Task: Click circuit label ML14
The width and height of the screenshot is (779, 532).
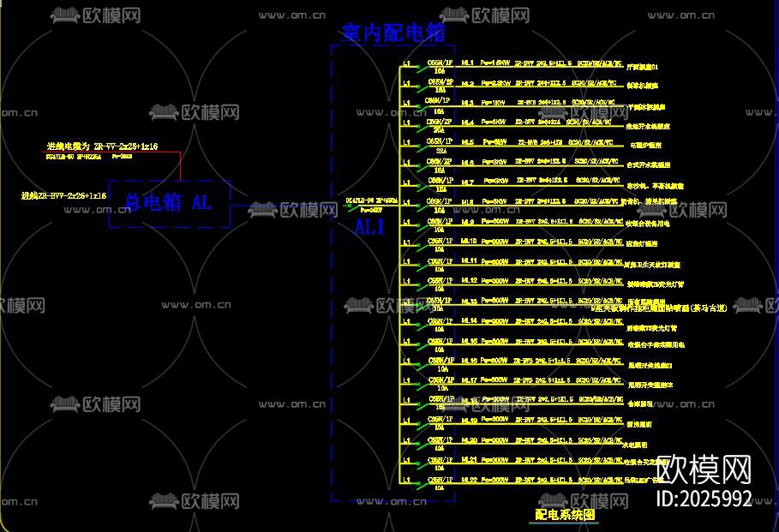Action: coord(469,321)
